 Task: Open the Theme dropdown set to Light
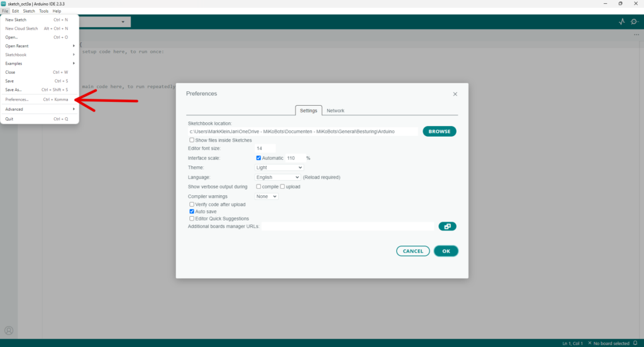click(x=279, y=168)
